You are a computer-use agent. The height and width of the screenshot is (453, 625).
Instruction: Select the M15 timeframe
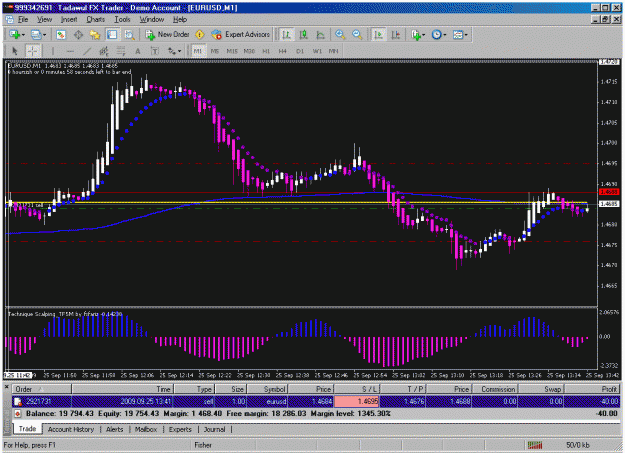[x=232, y=51]
